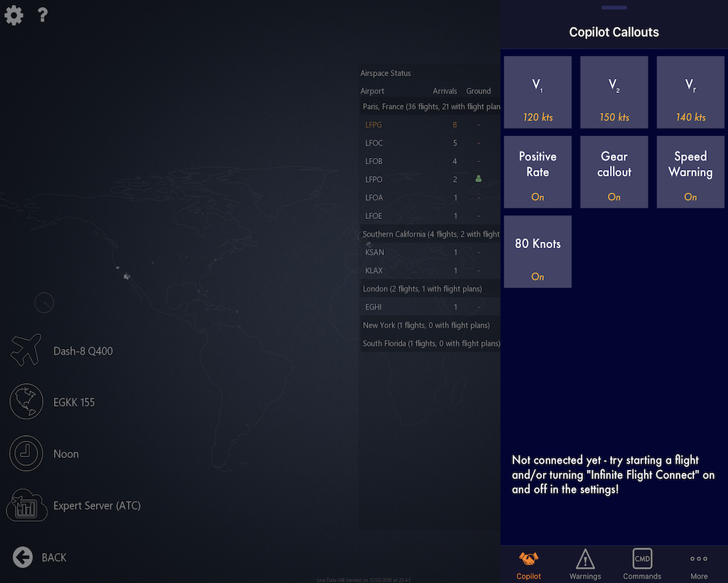The width and height of the screenshot is (728, 583).
Task: Collapse the Southern California region header
Action: coord(430,234)
